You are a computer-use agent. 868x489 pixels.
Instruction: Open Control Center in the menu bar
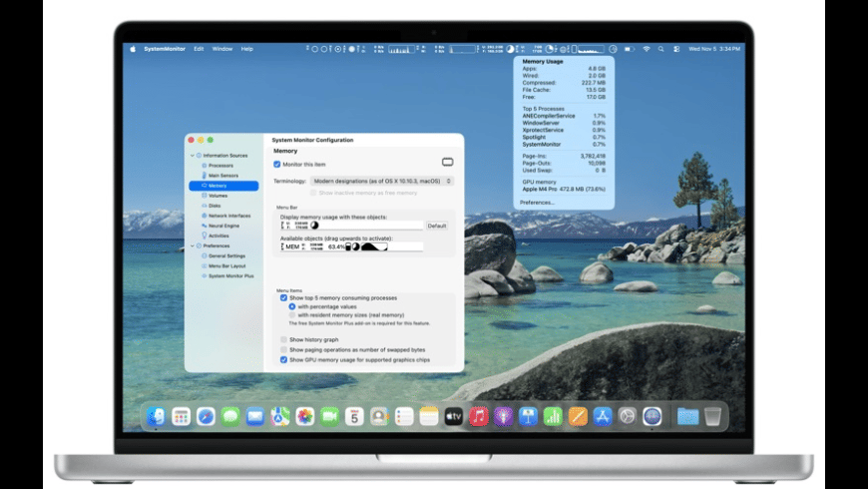click(x=676, y=49)
